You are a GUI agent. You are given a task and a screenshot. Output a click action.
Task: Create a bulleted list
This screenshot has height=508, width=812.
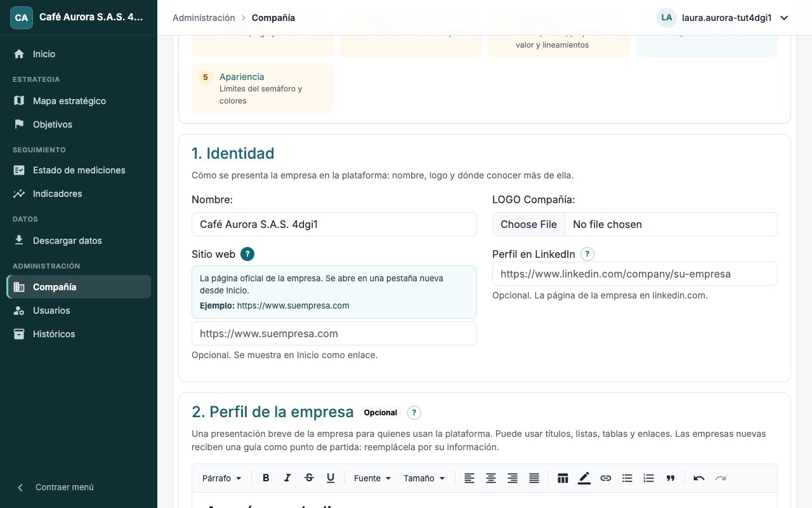(627, 478)
